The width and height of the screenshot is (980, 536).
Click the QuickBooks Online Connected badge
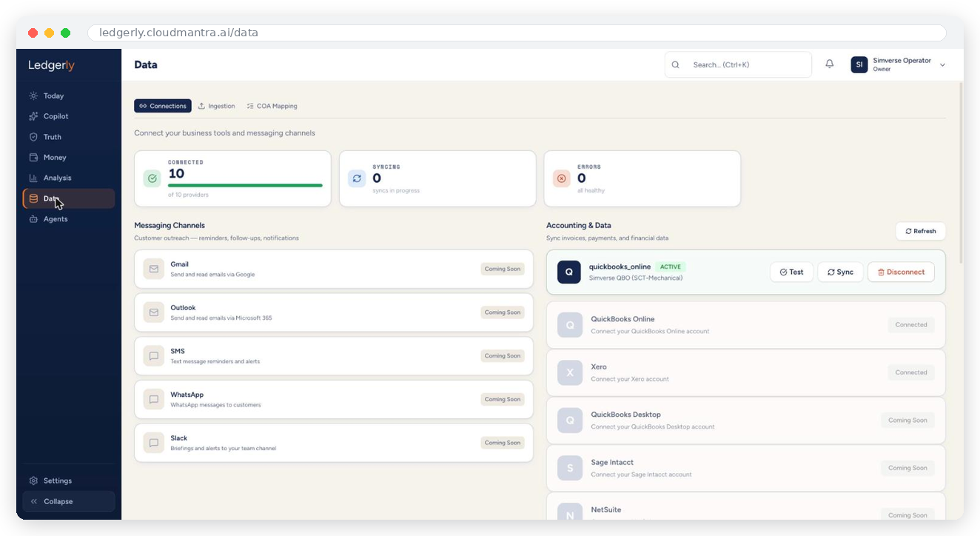point(911,325)
